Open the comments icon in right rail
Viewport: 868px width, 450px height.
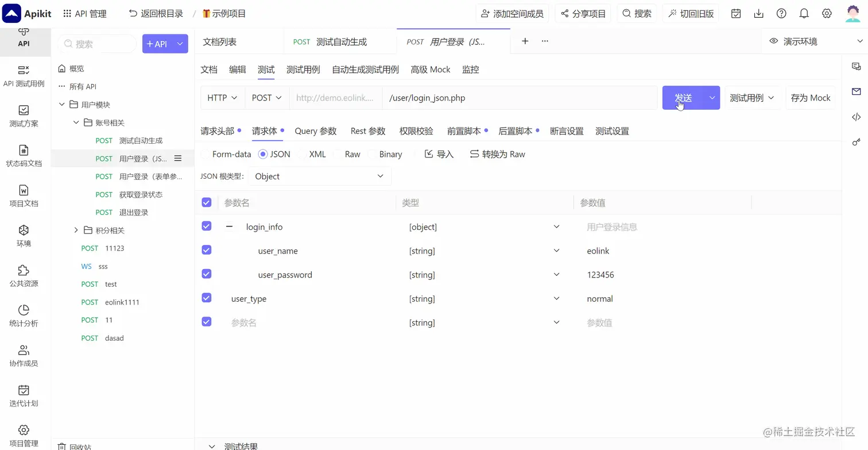[856, 67]
